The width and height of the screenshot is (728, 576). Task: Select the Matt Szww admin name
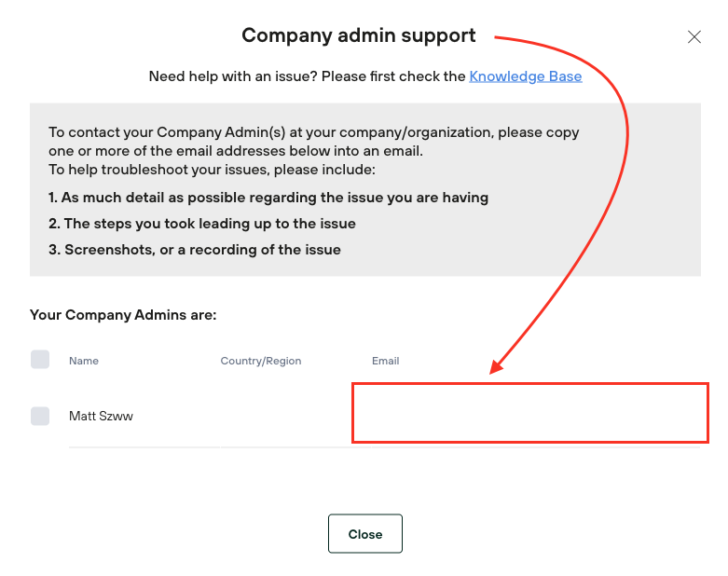[101, 417]
